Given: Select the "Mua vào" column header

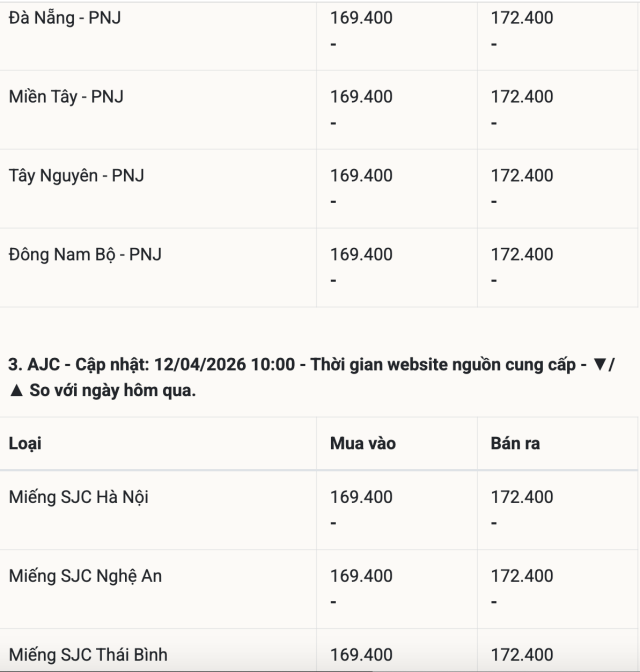Looking at the screenshot, I should click(x=362, y=443).
